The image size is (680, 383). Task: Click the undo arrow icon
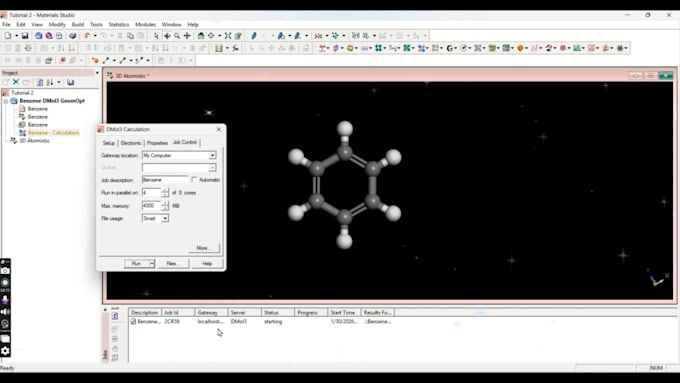pyautogui.click(x=87, y=36)
